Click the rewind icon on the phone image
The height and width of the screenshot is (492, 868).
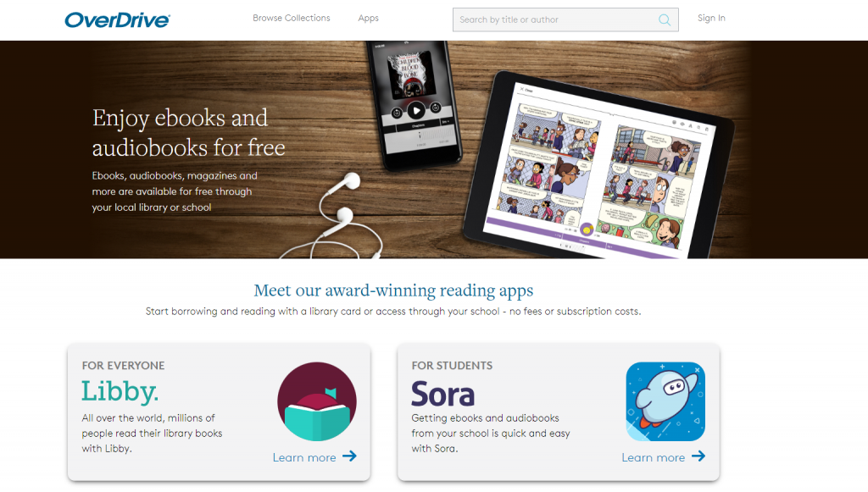tap(397, 113)
